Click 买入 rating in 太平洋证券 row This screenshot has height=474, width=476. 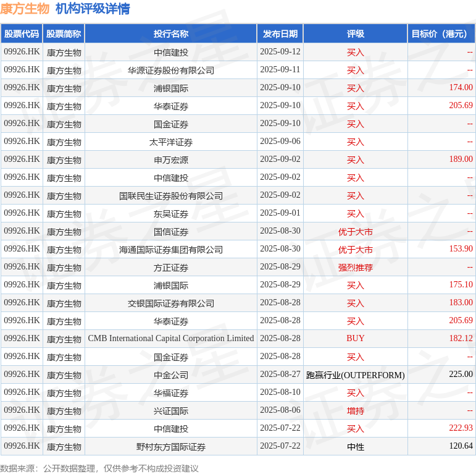(355, 142)
